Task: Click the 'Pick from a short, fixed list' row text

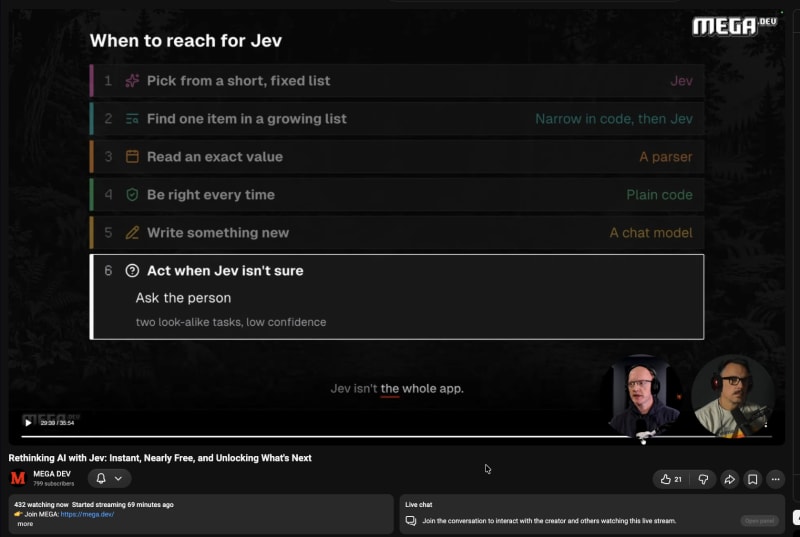Action: click(x=238, y=81)
